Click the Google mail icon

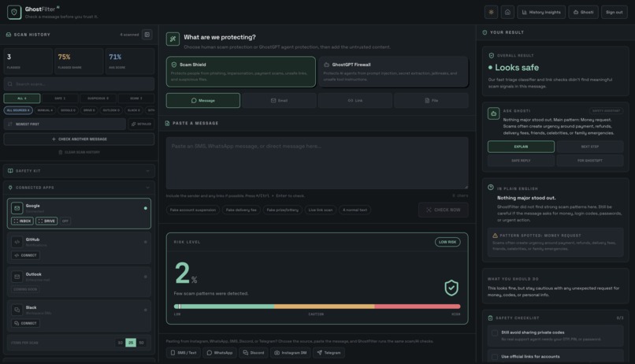(x=17, y=208)
